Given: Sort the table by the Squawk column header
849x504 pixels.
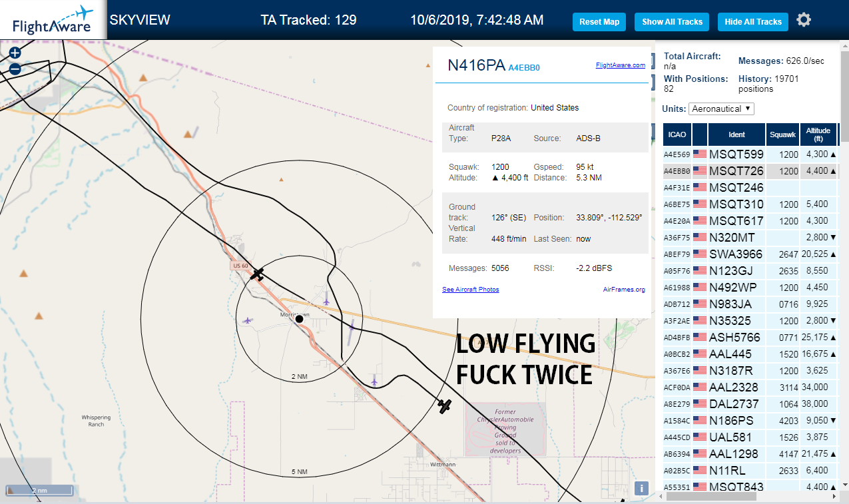Looking at the screenshot, I should (782, 134).
